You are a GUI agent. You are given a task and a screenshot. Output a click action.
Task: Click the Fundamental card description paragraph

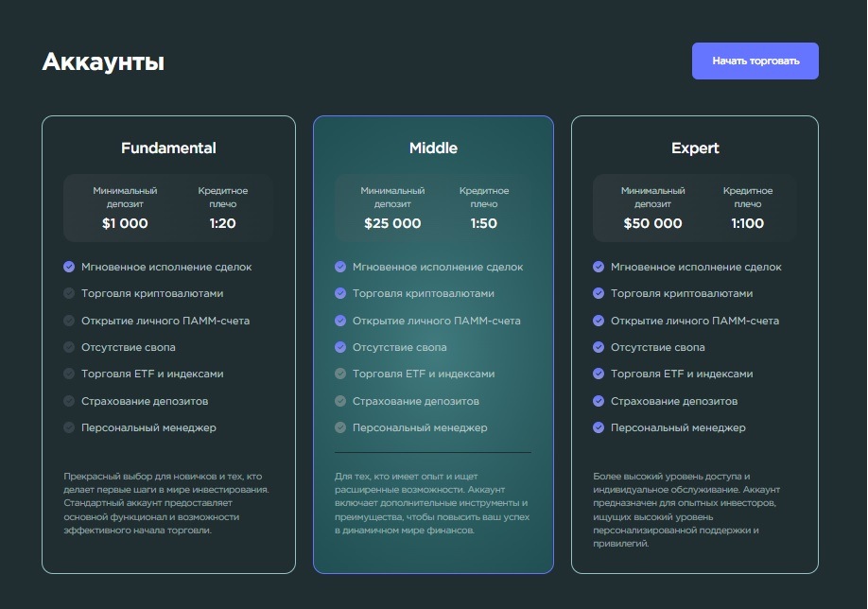(x=166, y=503)
